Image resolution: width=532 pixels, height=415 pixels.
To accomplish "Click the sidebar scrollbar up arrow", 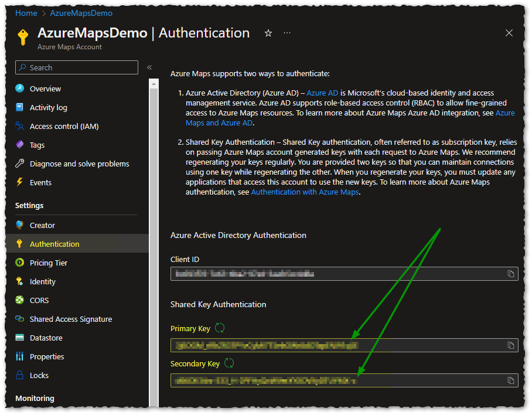I will [154, 83].
